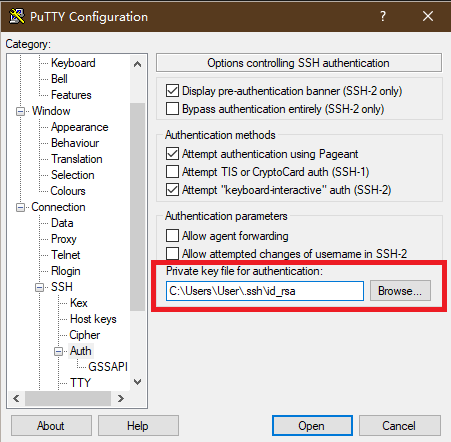The width and height of the screenshot is (451, 442).
Task: Enable Attempt TIS or CryptoCard auth
Action: (x=172, y=172)
